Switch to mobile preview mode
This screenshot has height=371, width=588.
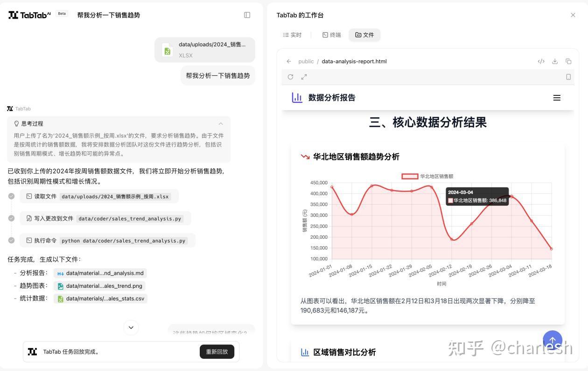[568, 77]
